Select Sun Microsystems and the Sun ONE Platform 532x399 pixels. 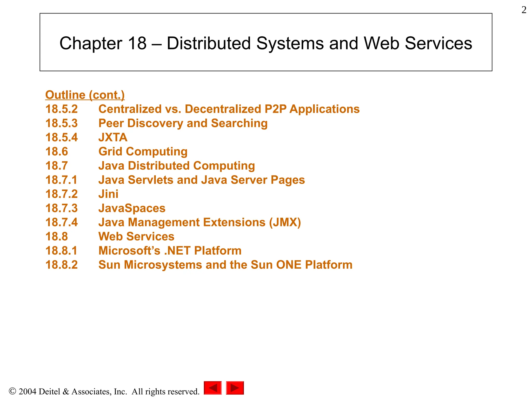(225, 265)
